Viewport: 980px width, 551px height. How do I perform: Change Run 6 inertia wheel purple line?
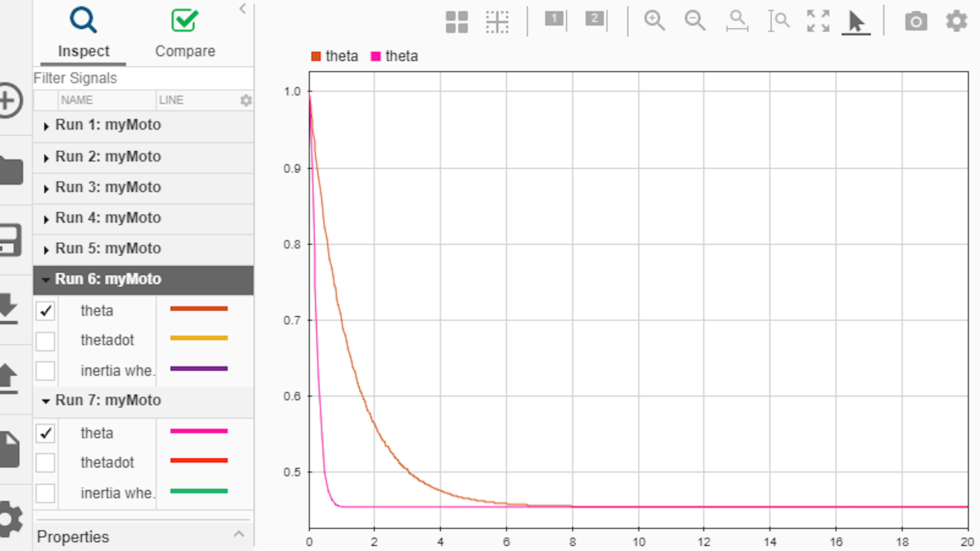pyautogui.click(x=199, y=368)
